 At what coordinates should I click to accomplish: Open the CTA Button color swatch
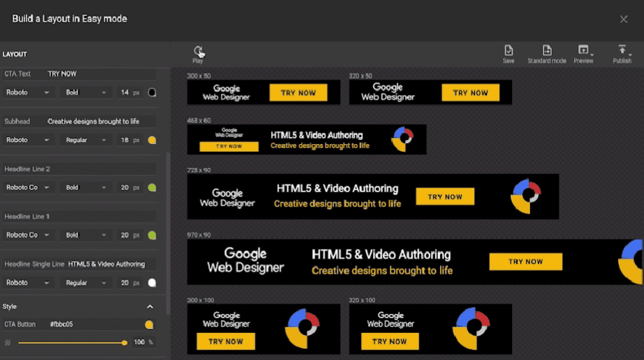149,324
